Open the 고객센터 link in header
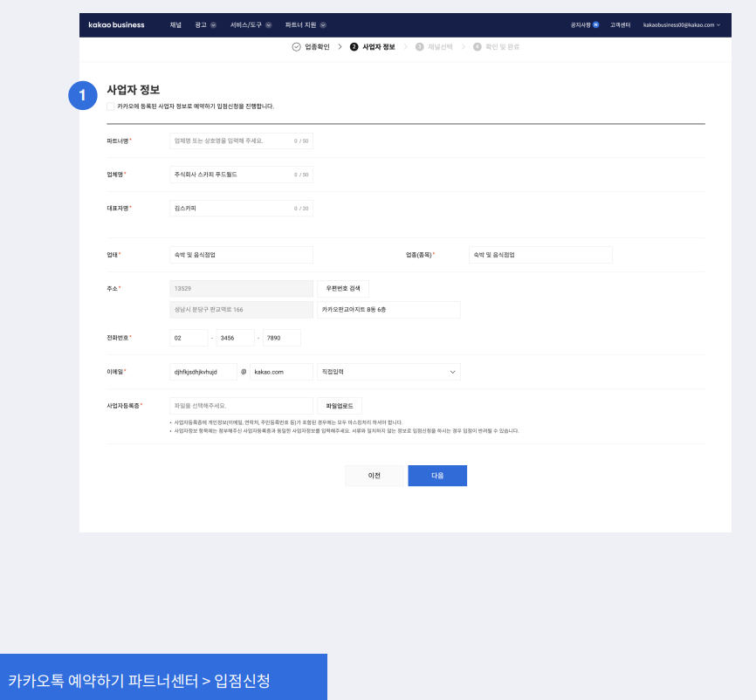 (x=621, y=24)
